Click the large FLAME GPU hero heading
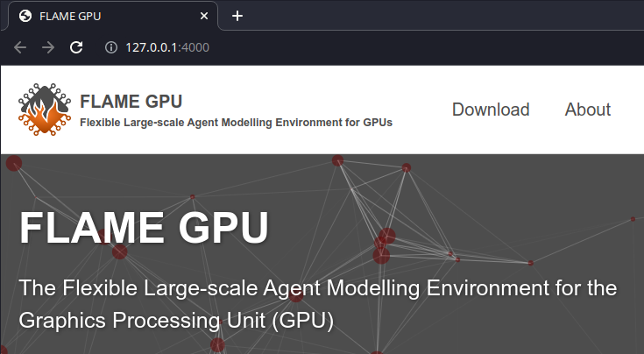 click(x=145, y=227)
